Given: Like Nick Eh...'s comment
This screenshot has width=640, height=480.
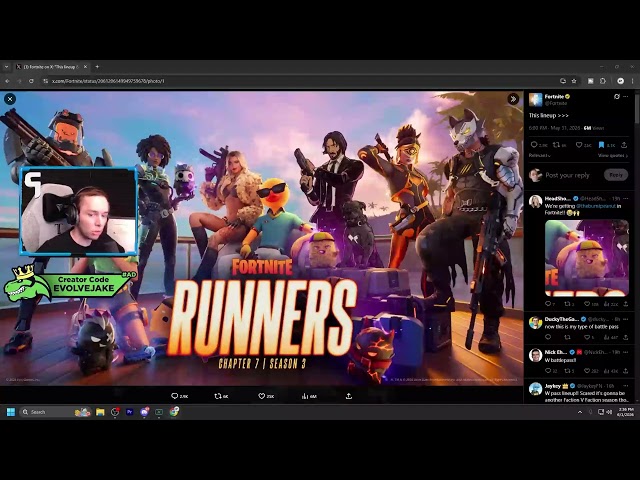Looking at the screenshot, I should click(587, 371).
